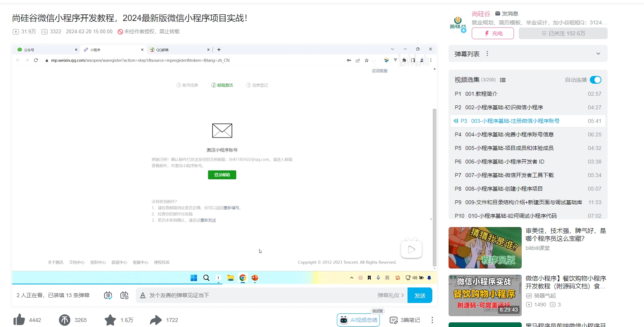The image size is (644, 327).
Task: Open 发消息 message link
Action: 507,14
